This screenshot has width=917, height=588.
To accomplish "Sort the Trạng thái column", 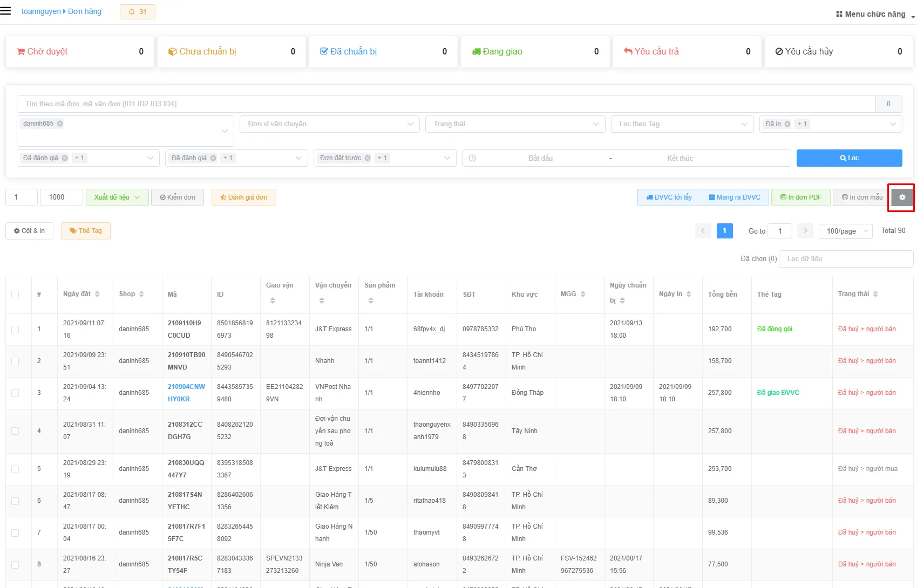I will (x=875, y=294).
